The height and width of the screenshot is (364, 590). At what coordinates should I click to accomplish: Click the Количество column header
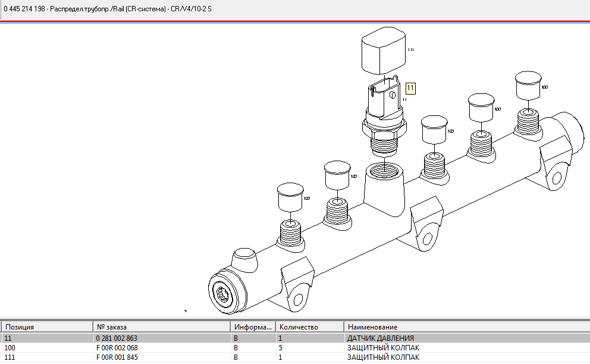(299, 327)
